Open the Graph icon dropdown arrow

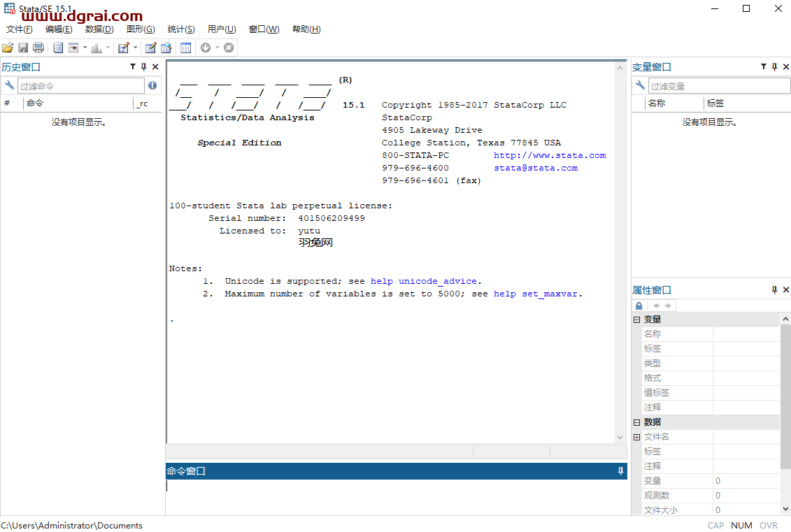(108, 48)
